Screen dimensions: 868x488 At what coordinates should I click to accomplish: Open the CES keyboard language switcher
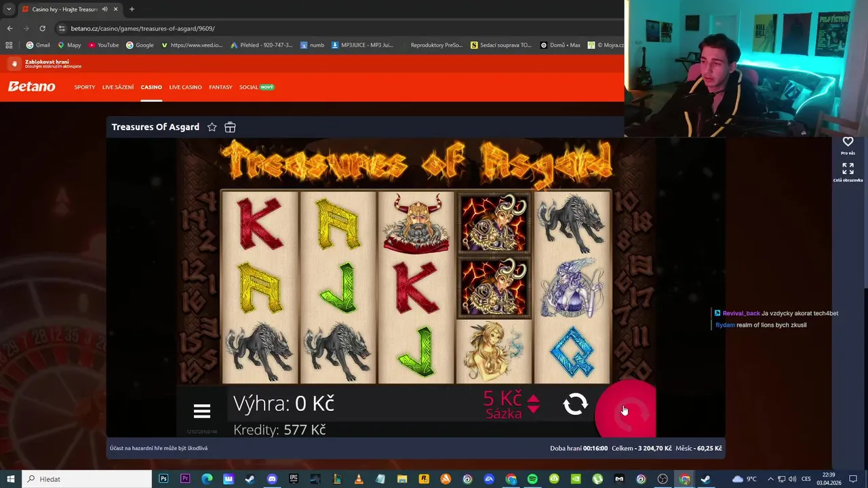(806, 479)
